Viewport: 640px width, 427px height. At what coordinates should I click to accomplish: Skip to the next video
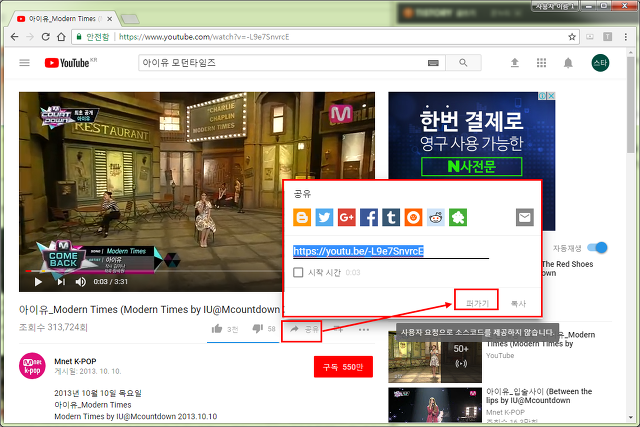(x=61, y=282)
